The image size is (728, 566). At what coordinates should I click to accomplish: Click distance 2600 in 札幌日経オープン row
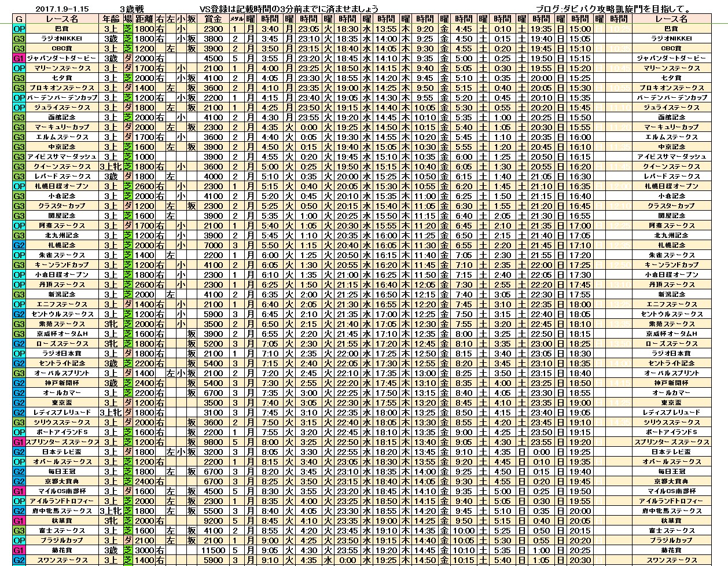pyautogui.click(x=144, y=186)
